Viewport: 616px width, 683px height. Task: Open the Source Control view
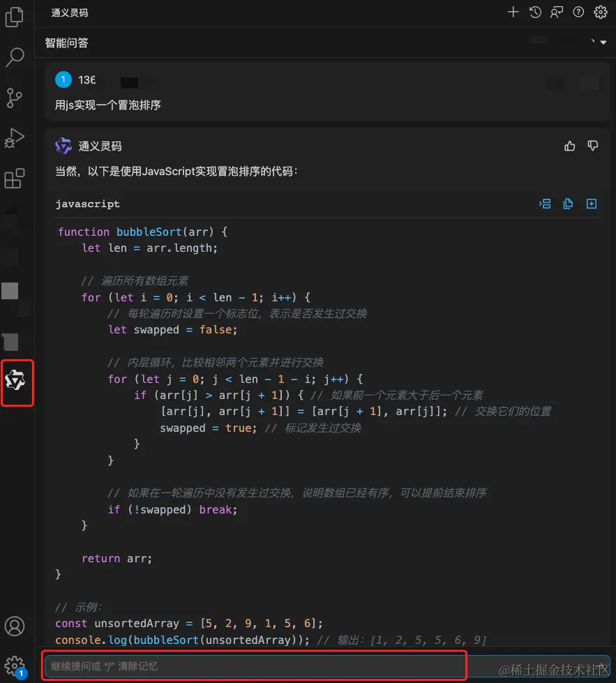point(15,98)
